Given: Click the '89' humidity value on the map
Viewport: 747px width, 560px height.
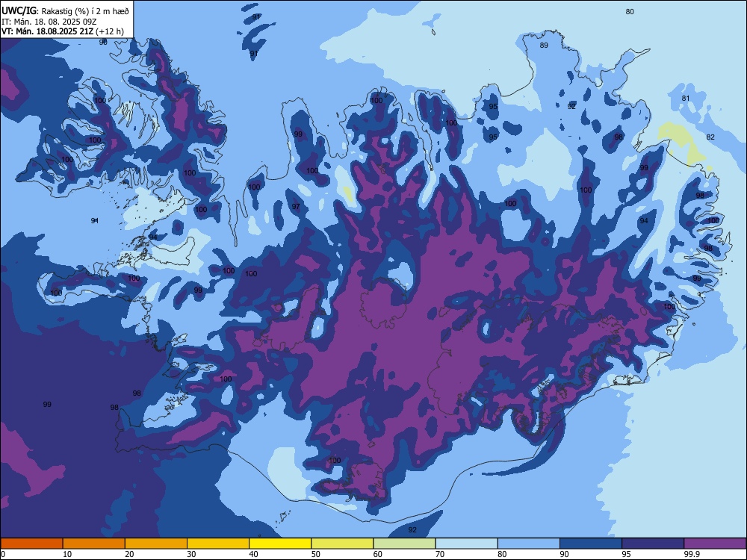Looking at the screenshot, I should tap(544, 46).
